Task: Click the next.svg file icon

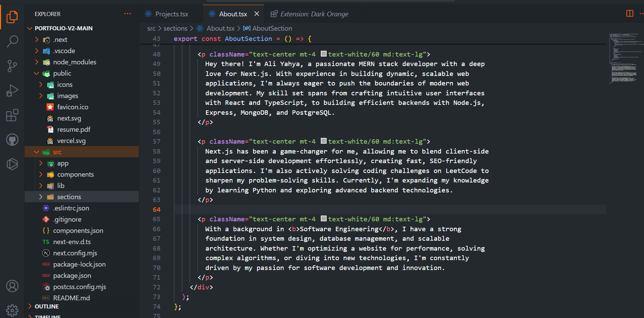Action: coord(50,118)
